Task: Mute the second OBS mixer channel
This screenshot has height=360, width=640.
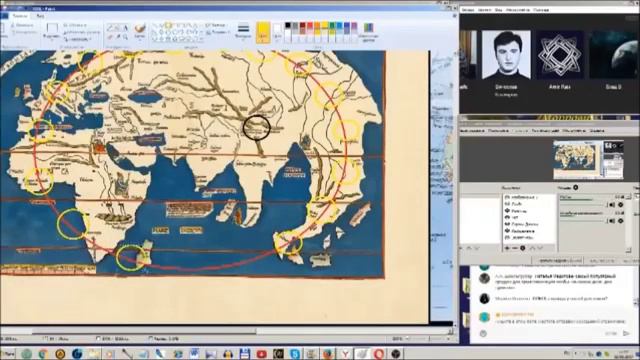Action: pyautogui.click(x=612, y=221)
